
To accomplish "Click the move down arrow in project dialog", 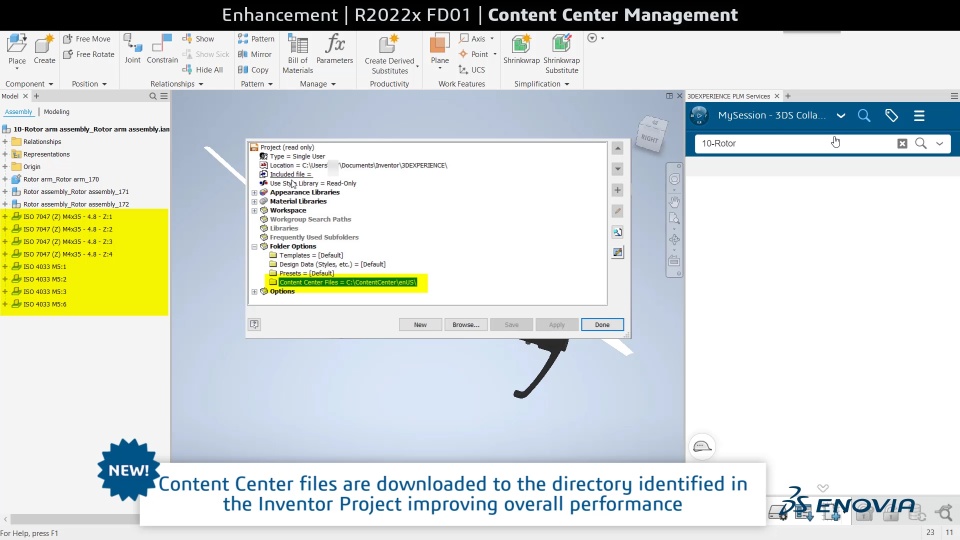I will pos(618,169).
